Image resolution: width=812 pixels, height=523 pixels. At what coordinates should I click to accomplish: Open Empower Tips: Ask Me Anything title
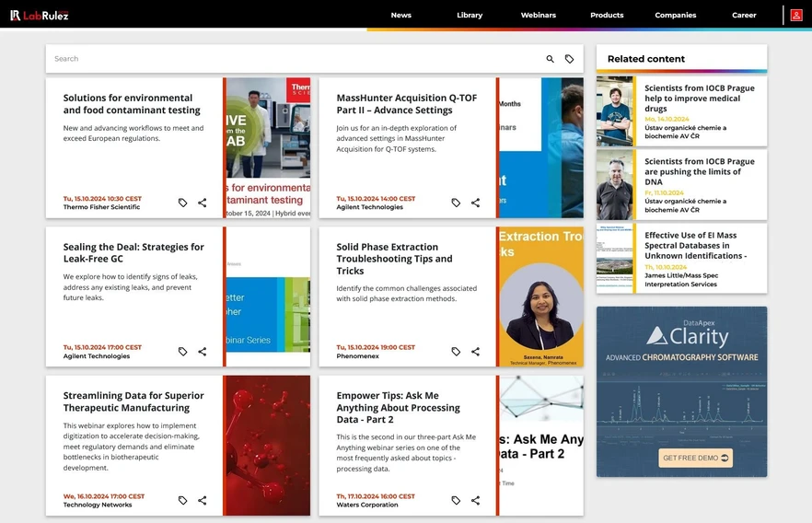[399, 408]
